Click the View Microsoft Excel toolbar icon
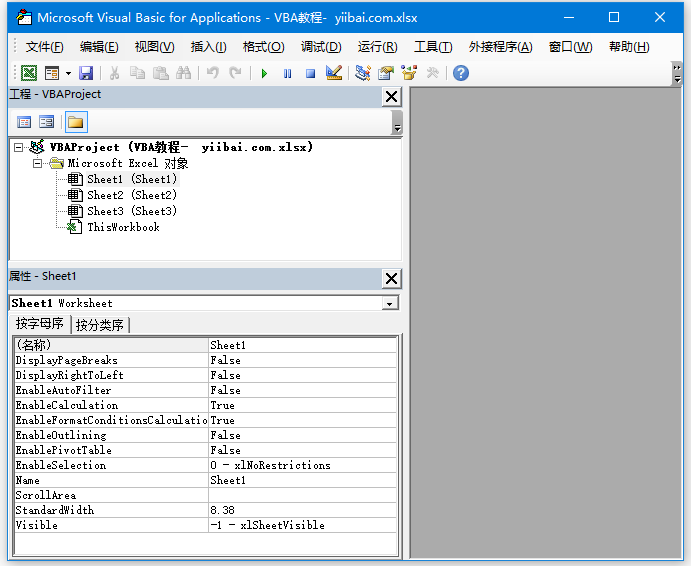The width and height of the screenshot is (691, 566). [29, 73]
